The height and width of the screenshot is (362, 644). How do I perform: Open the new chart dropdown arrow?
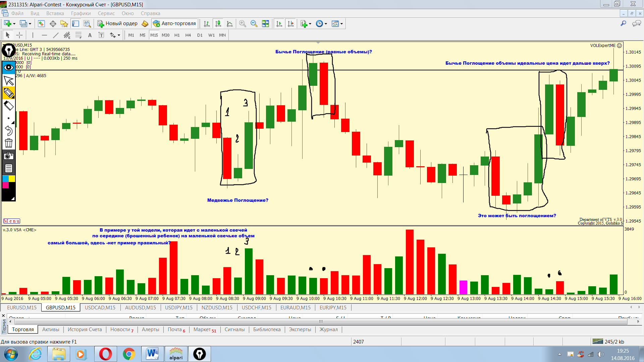click(x=14, y=24)
